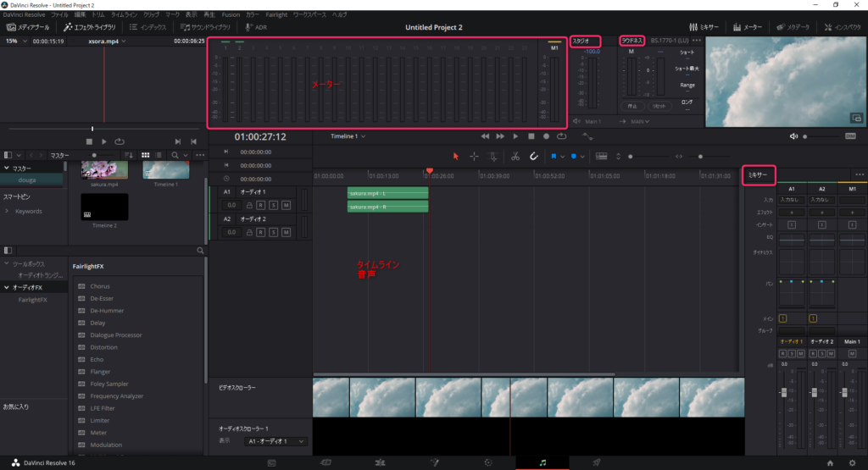Search the media pool with magnifier icon
The height and width of the screenshot is (470, 868).
tap(175, 155)
